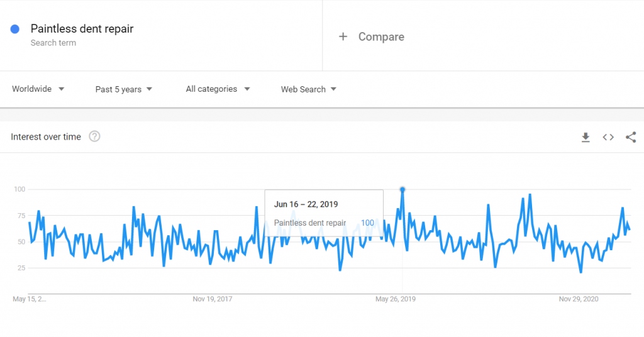The width and height of the screenshot is (644, 337).
Task: Download the interest over time data
Action: tap(586, 137)
